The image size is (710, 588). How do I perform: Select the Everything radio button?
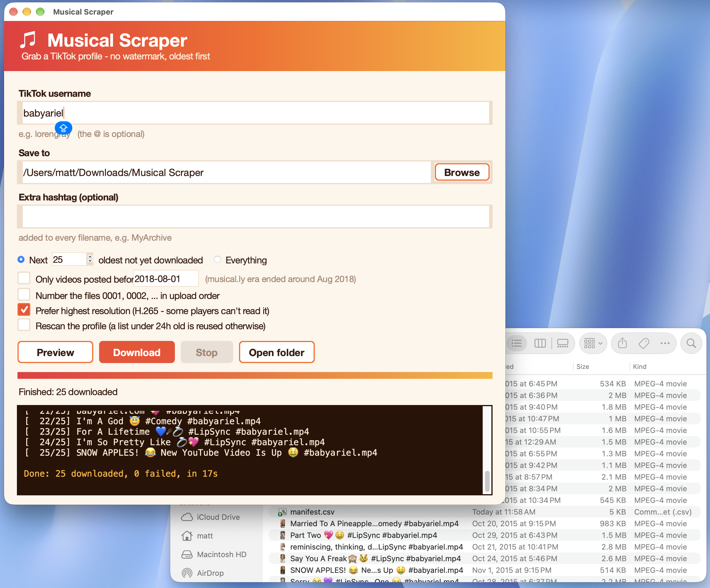coord(217,260)
